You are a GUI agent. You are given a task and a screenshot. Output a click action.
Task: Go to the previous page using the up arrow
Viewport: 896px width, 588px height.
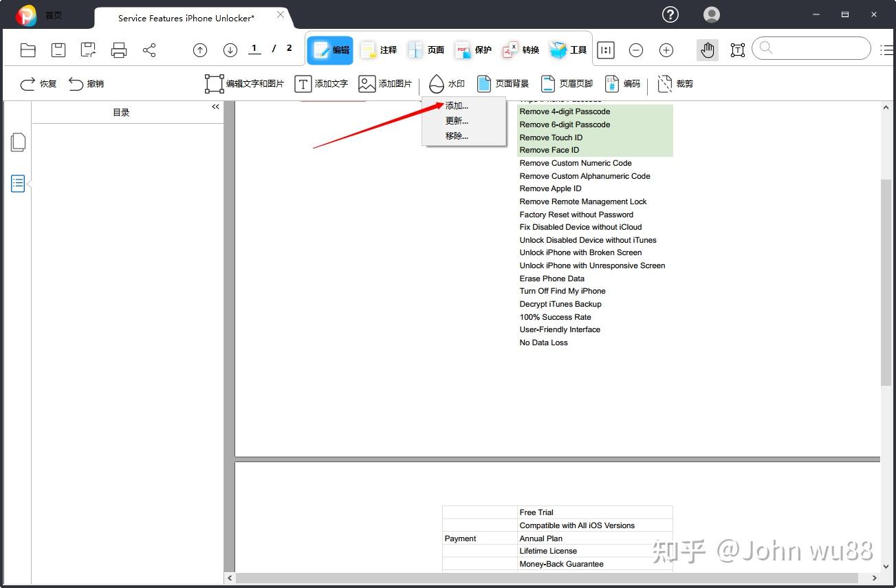200,50
